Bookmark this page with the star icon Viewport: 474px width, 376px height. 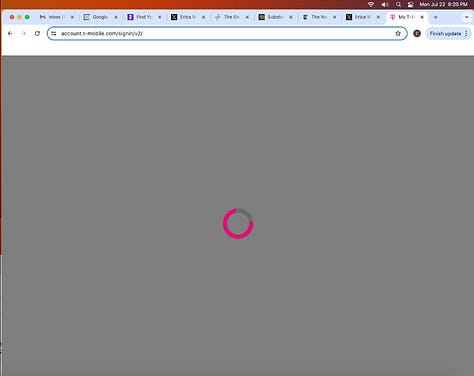[x=398, y=33]
